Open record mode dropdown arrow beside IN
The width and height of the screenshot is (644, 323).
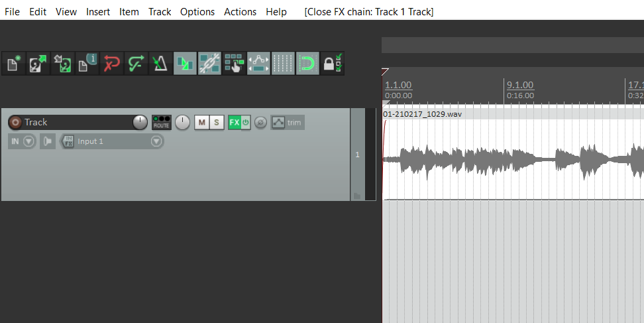click(28, 141)
